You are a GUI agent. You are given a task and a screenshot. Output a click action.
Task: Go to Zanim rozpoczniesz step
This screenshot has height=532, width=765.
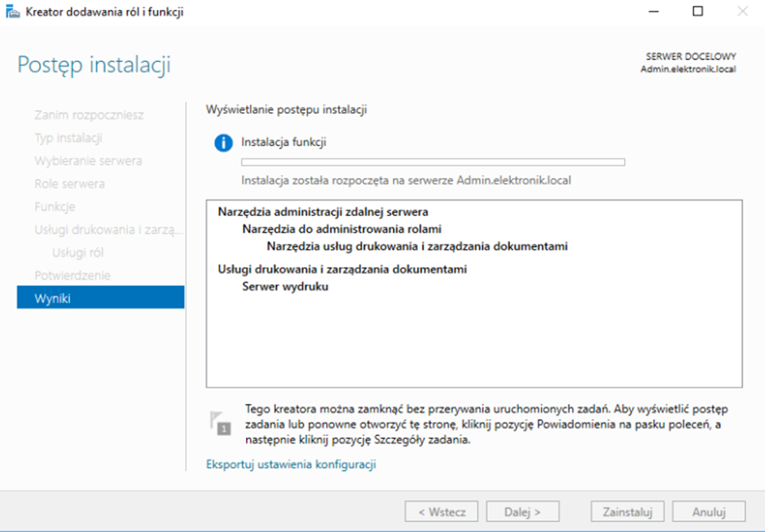coord(89,115)
